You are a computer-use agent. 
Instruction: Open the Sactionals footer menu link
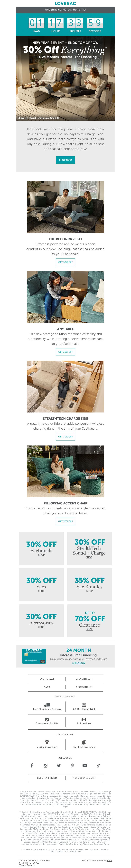click(47, 679)
